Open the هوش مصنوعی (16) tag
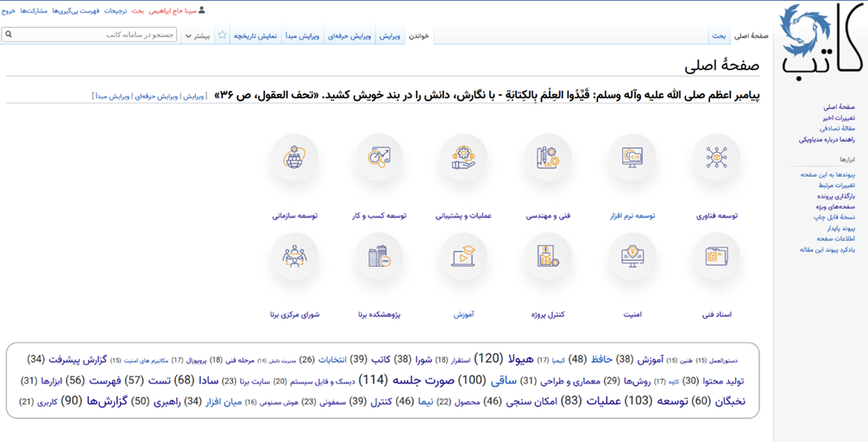The height and width of the screenshot is (442, 868). pos(280,402)
